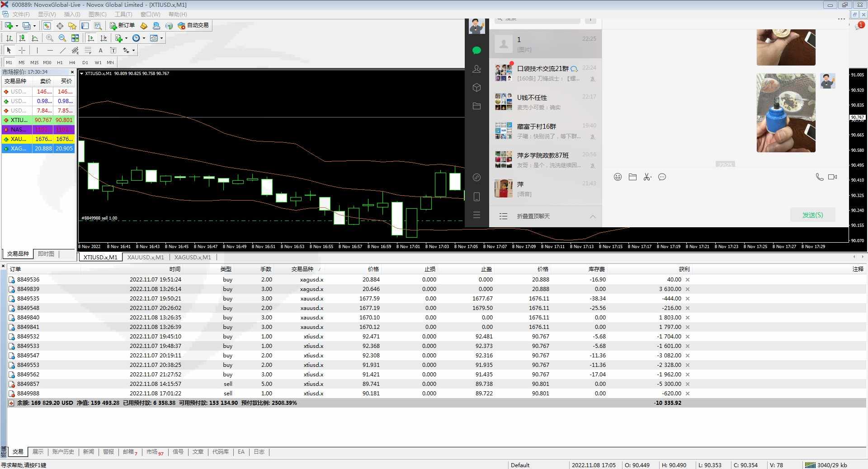Toggle chart auto scroll
This screenshot has width=868, height=469.
(91, 38)
